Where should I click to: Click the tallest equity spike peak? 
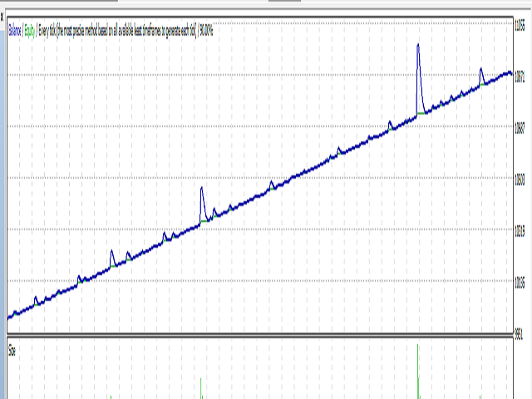[417, 45]
